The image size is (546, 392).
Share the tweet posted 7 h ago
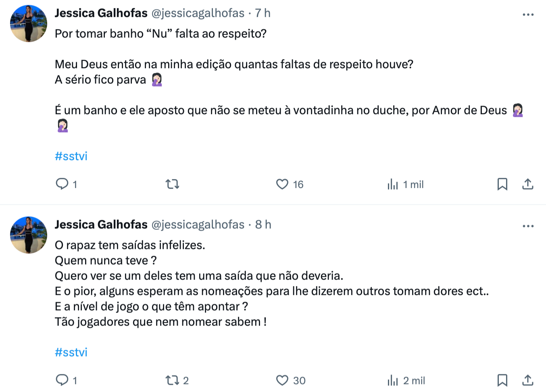coord(528,184)
